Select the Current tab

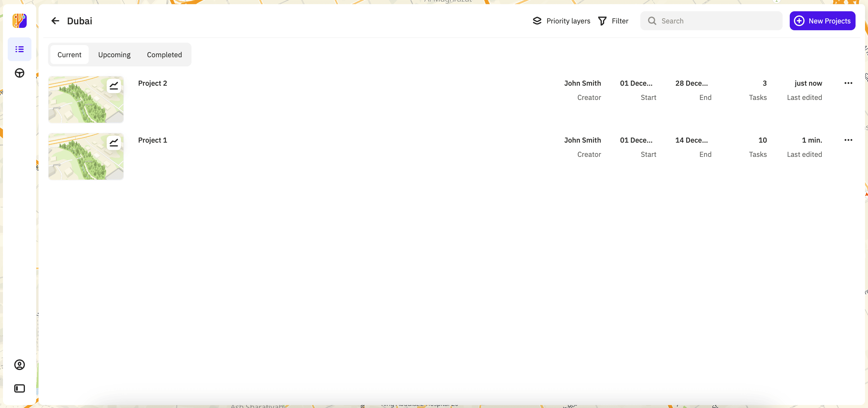pos(69,54)
